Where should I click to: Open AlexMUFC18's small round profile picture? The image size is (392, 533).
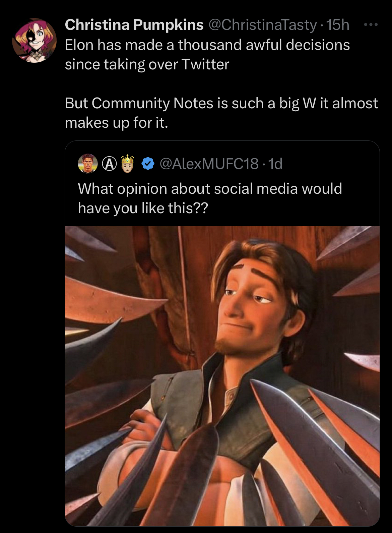coord(88,164)
